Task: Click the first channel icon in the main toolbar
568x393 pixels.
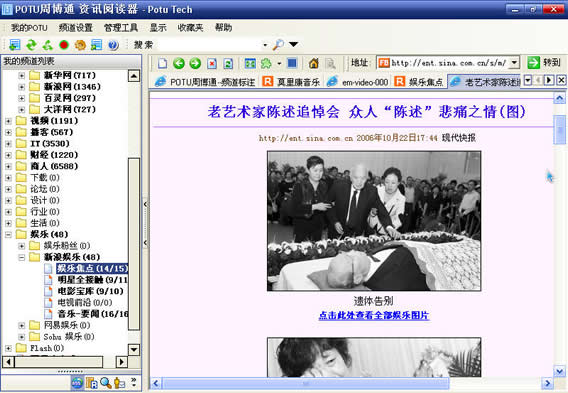Action: (14, 45)
